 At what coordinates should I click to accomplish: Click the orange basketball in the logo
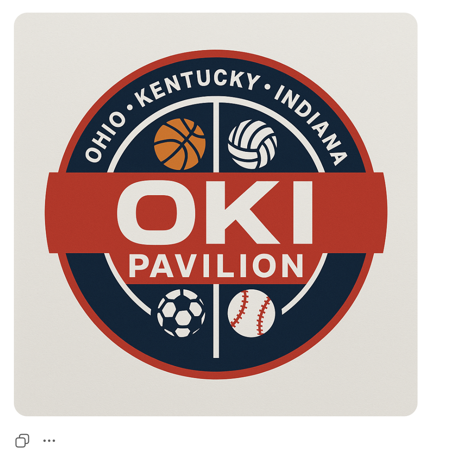(180, 144)
